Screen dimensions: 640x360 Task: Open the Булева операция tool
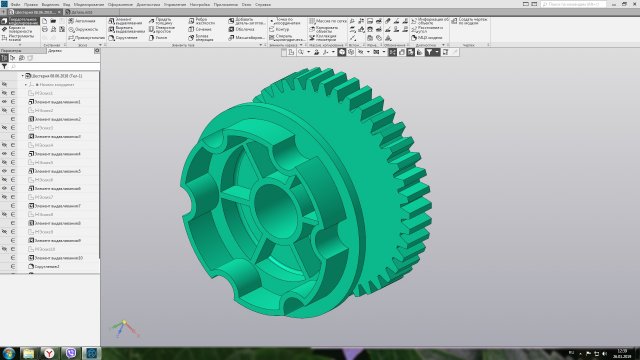pyautogui.click(x=201, y=38)
